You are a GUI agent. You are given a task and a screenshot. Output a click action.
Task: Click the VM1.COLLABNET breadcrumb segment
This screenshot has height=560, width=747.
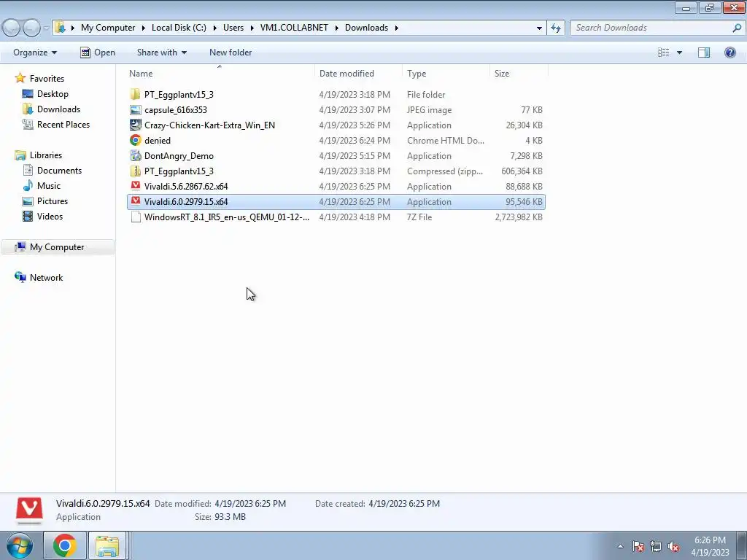tap(294, 28)
